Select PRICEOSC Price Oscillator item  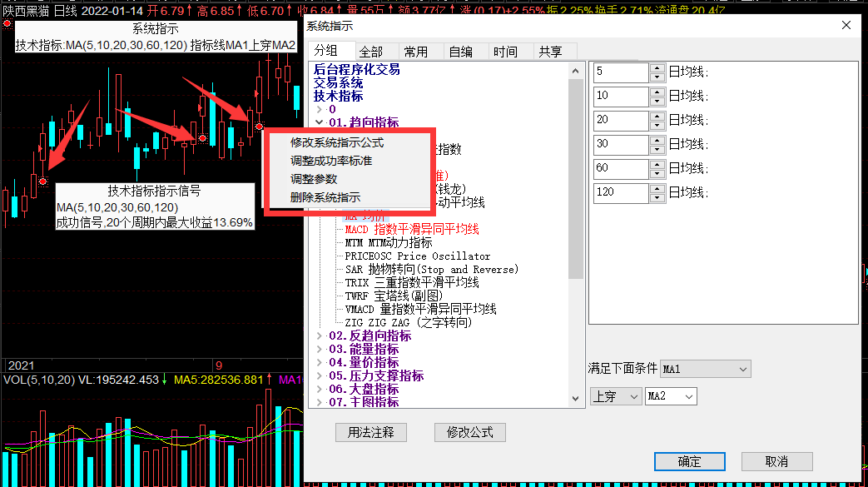418,256
